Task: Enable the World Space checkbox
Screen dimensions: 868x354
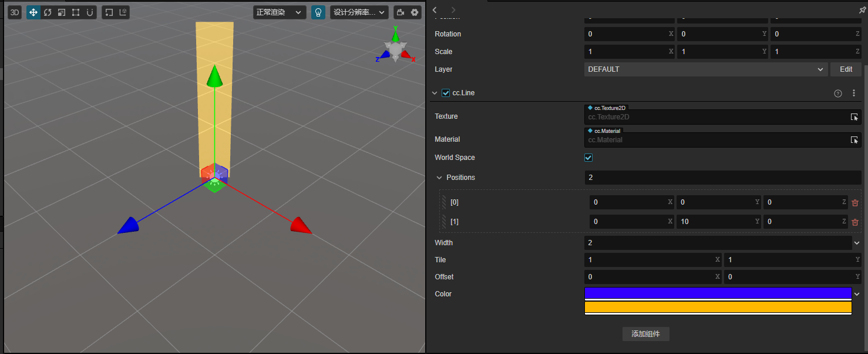Action: pyautogui.click(x=588, y=157)
